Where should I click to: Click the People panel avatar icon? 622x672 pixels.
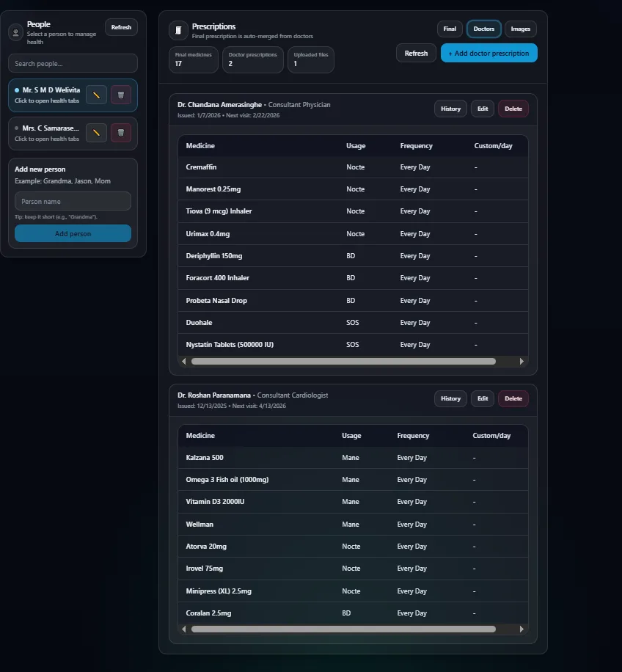[x=16, y=32]
